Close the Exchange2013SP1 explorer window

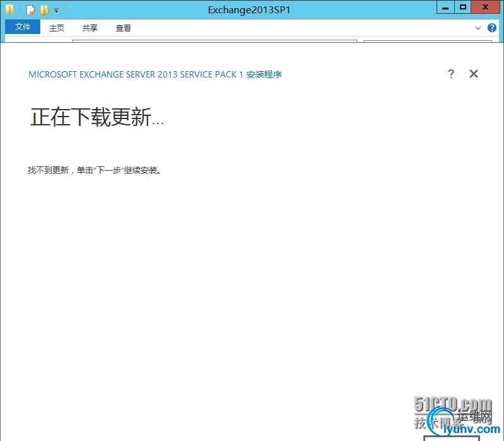tap(485, 8)
